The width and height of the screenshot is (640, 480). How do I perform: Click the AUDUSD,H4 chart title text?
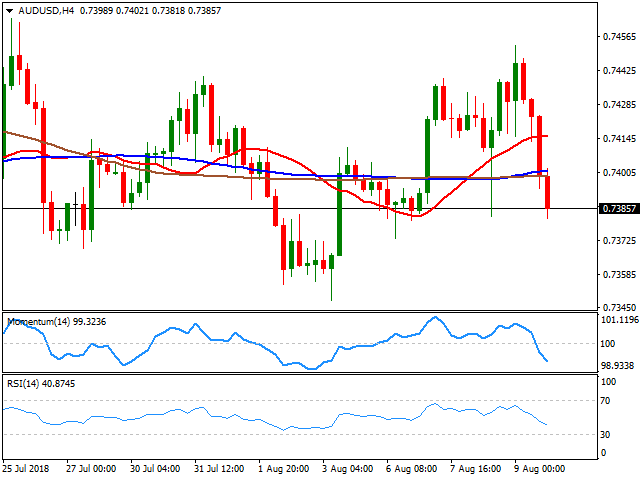(x=46, y=11)
